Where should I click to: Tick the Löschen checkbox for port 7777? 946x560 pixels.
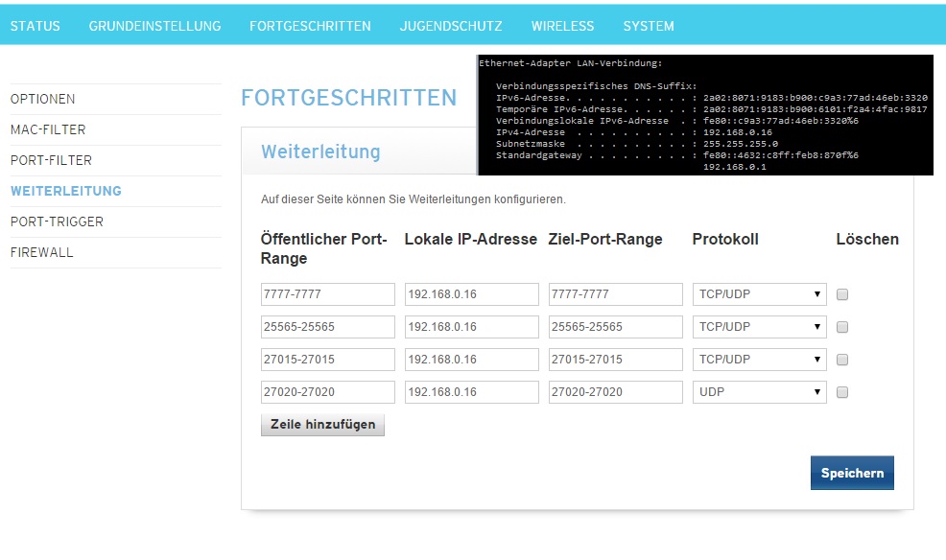(x=842, y=294)
